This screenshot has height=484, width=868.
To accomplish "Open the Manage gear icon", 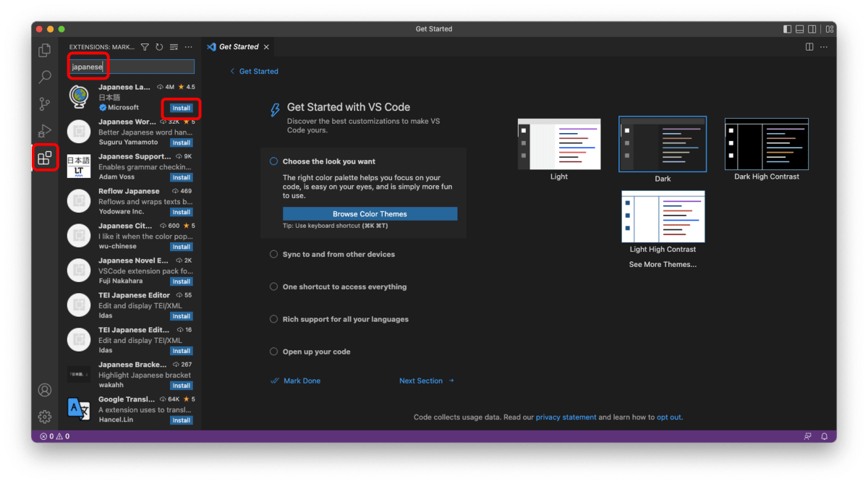I will pos(45,417).
